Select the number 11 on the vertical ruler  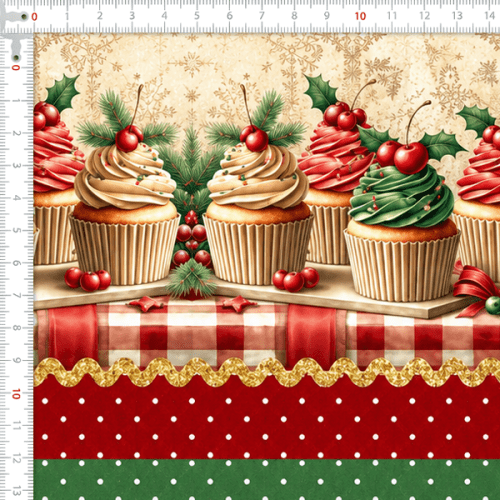[x=16, y=426]
